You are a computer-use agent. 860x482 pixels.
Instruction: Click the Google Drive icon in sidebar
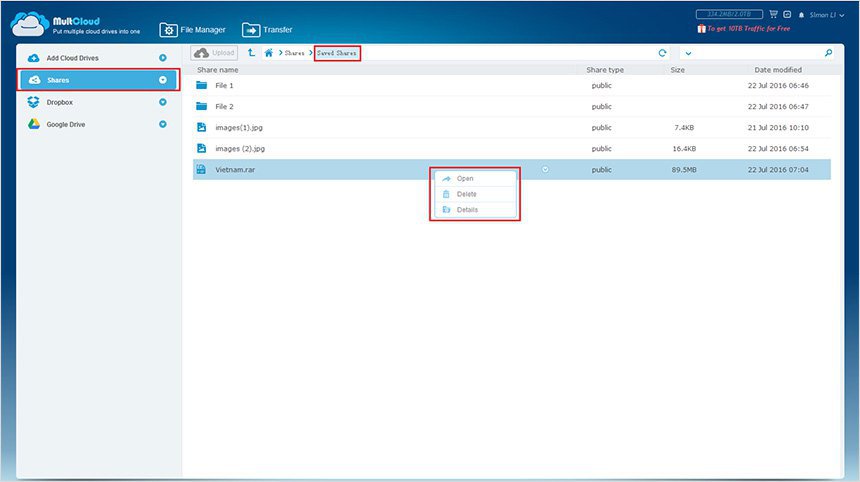(33, 124)
